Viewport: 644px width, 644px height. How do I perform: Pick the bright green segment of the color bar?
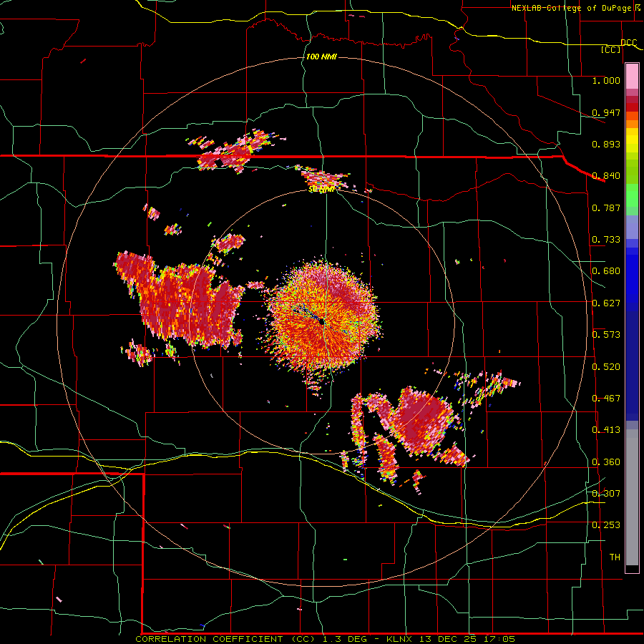coord(632,195)
